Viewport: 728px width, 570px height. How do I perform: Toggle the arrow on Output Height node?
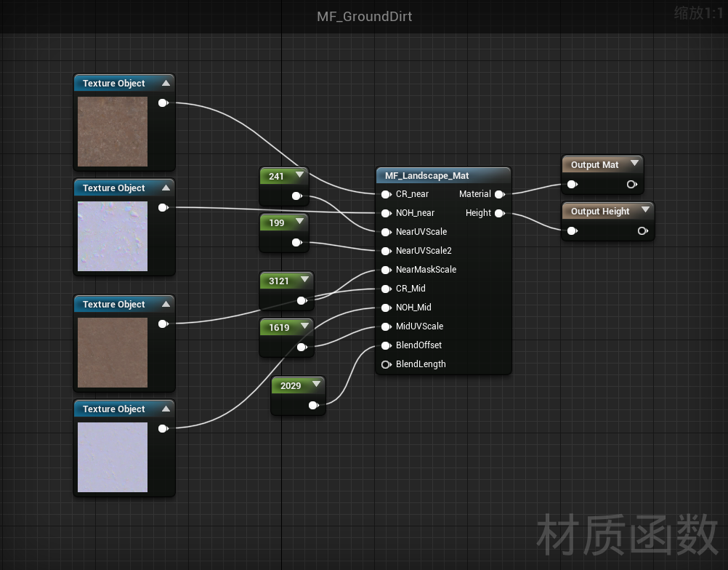click(x=644, y=211)
